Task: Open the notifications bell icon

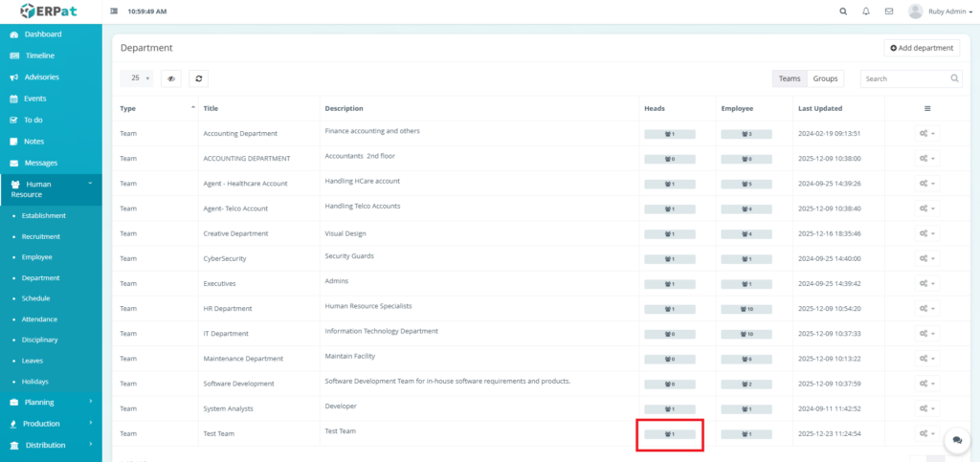Action: coord(866,11)
